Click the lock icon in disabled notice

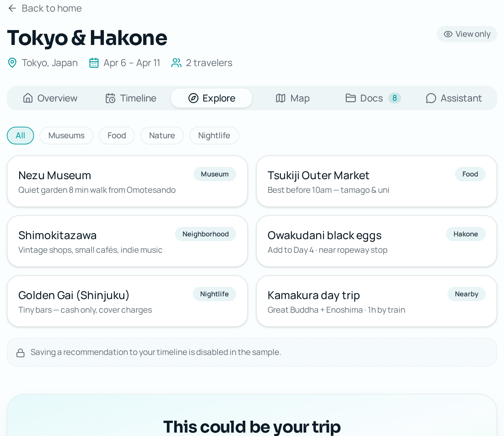[20, 353]
